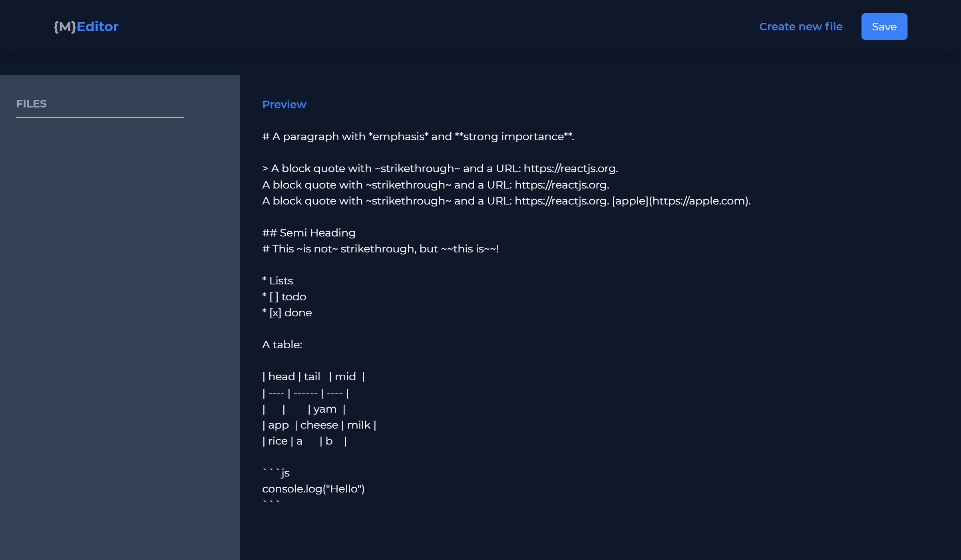Click the Preview label
The height and width of the screenshot is (560, 961).
284,104
